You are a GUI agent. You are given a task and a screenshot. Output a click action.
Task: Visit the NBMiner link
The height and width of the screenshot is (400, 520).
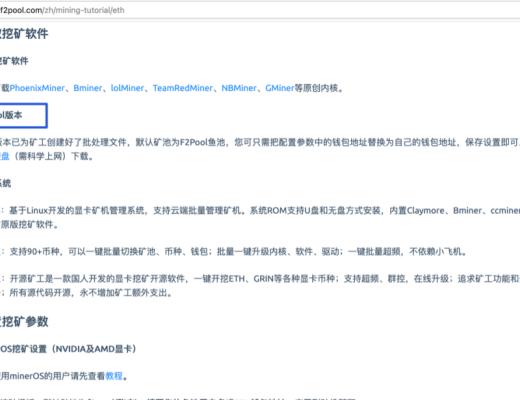click(x=239, y=88)
